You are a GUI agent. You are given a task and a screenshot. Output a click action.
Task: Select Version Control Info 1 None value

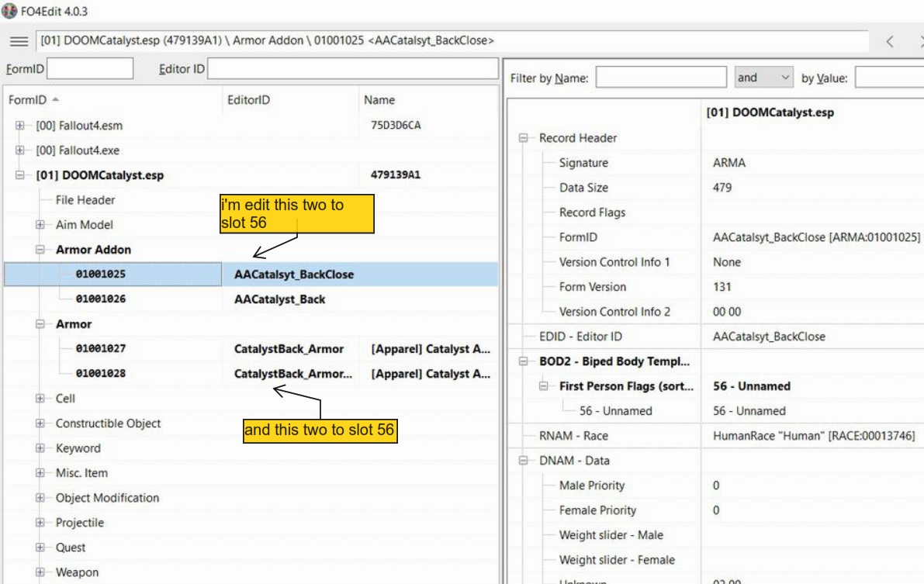pyautogui.click(x=727, y=261)
